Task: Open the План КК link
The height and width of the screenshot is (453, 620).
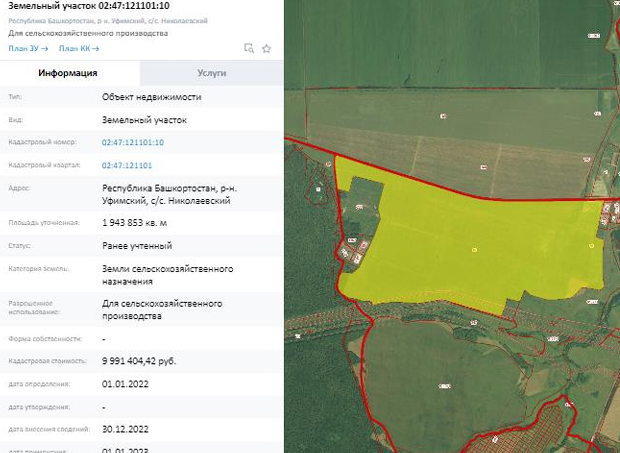Action: pyautogui.click(x=78, y=48)
